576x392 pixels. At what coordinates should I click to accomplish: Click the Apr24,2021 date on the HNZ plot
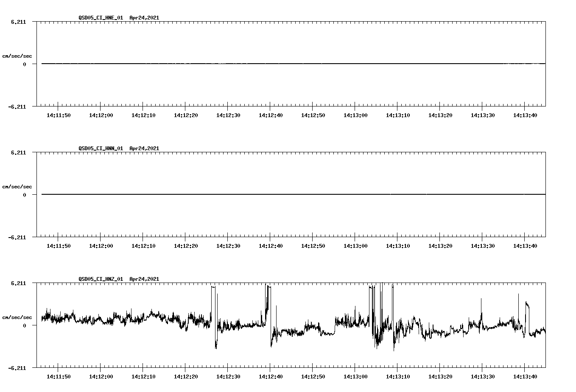click(144, 279)
